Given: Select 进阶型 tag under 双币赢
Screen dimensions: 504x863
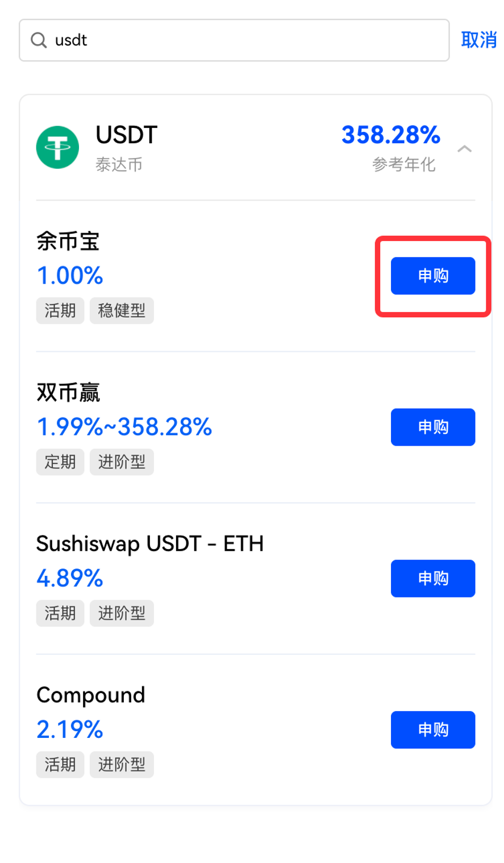Looking at the screenshot, I should (122, 462).
